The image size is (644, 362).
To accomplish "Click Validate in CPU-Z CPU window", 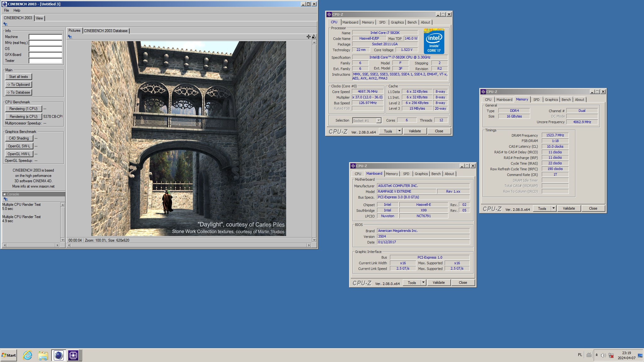I will (415, 131).
